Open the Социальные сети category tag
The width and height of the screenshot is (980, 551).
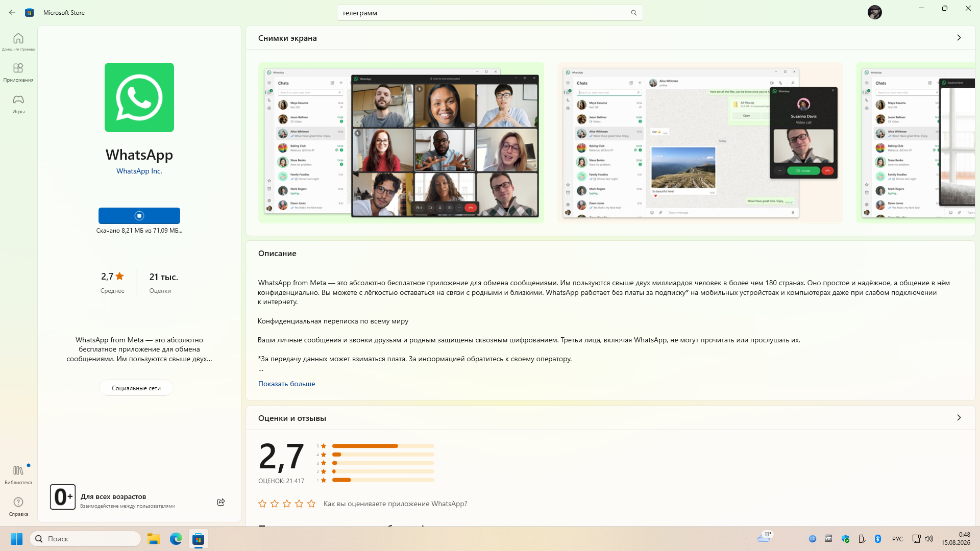(x=136, y=388)
